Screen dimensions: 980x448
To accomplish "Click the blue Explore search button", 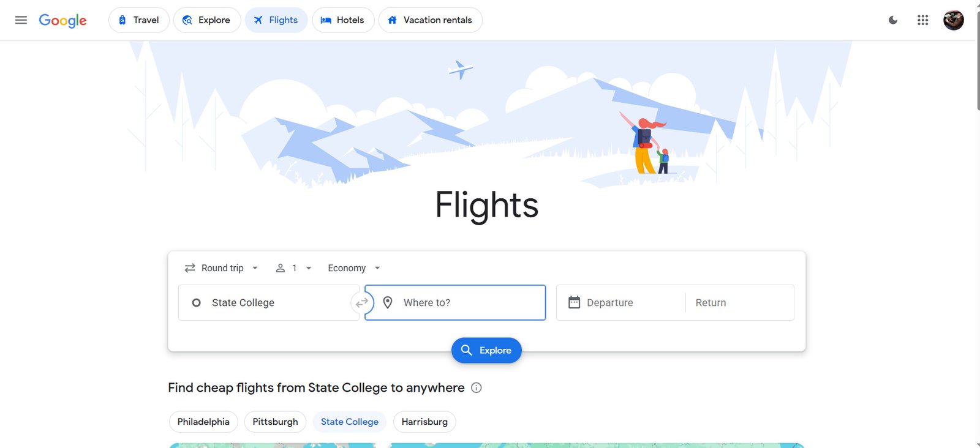I will (x=486, y=350).
